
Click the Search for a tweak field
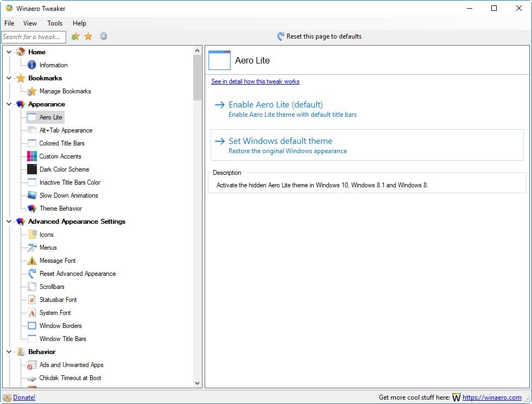(34, 37)
